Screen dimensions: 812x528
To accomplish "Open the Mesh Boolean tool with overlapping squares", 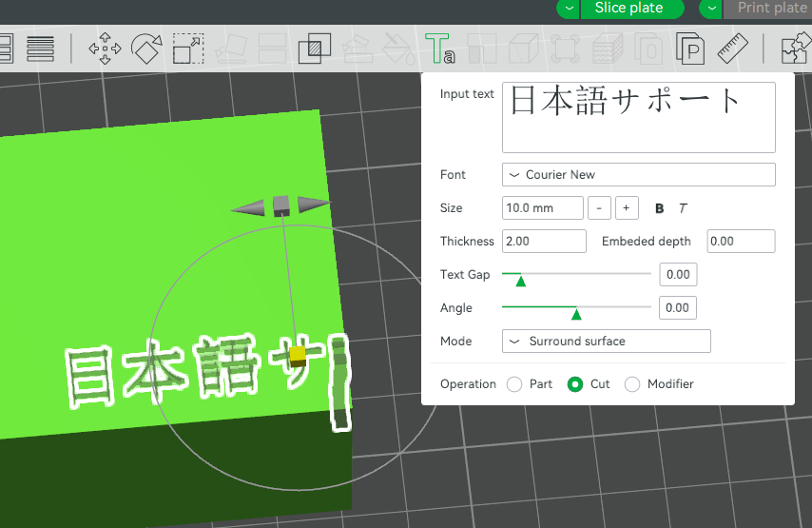I will click(x=315, y=49).
